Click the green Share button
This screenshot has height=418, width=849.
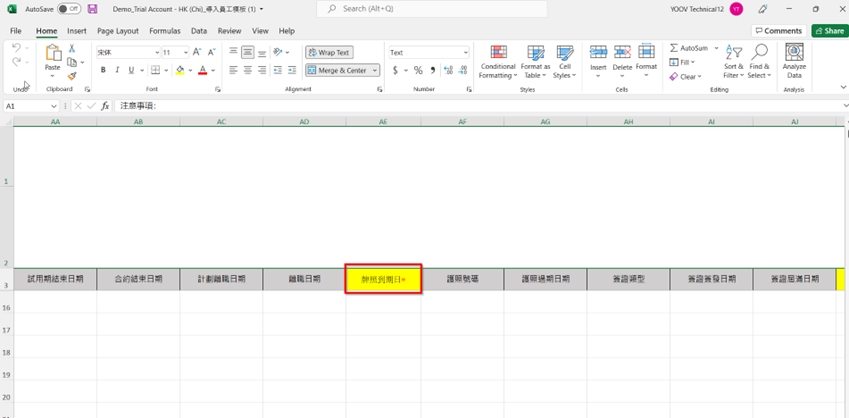click(x=829, y=31)
